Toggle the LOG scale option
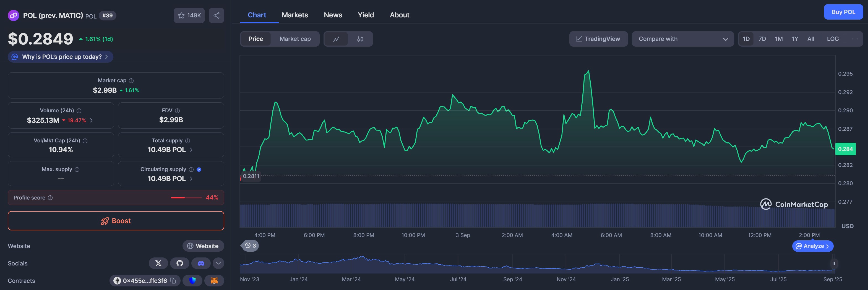 point(833,39)
